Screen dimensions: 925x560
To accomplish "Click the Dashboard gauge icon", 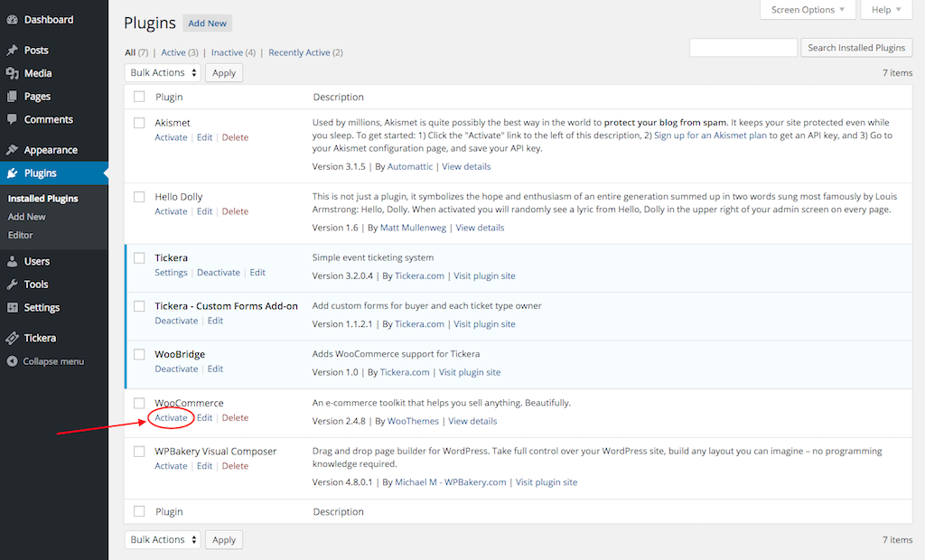I will point(12,20).
